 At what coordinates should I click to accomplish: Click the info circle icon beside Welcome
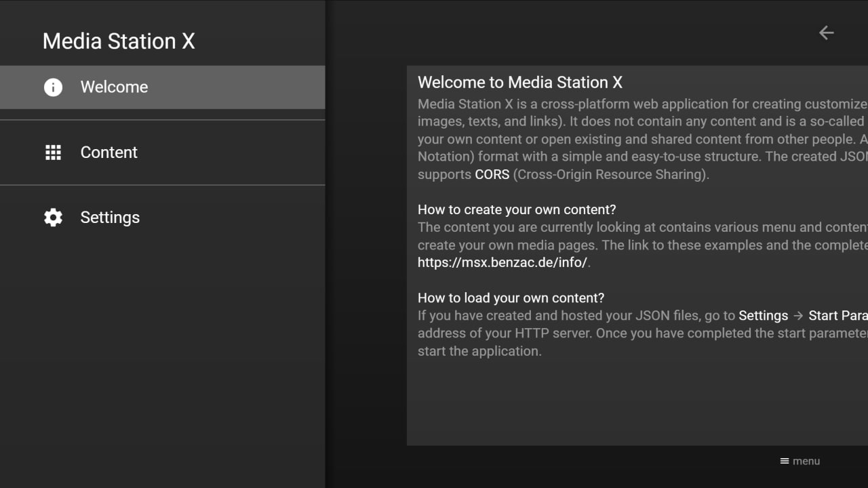[x=53, y=87]
